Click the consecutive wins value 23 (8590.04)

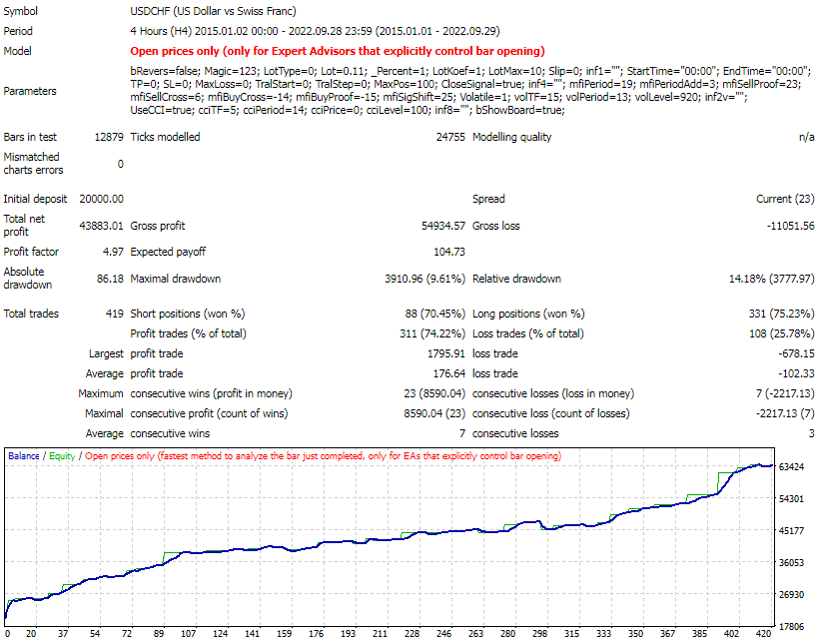(x=434, y=393)
